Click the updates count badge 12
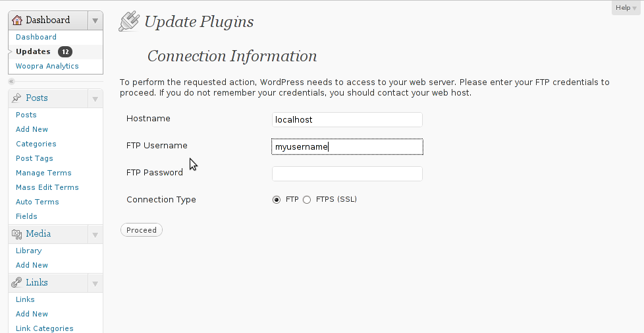644x333 pixels. (x=65, y=52)
